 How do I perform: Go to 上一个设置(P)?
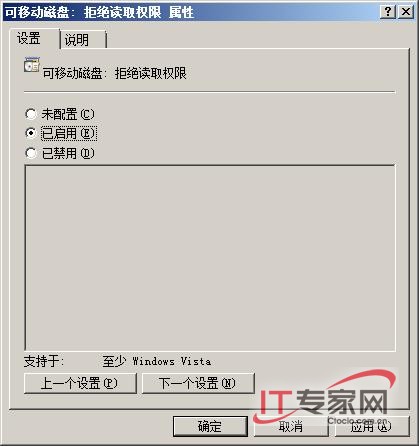click(80, 383)
